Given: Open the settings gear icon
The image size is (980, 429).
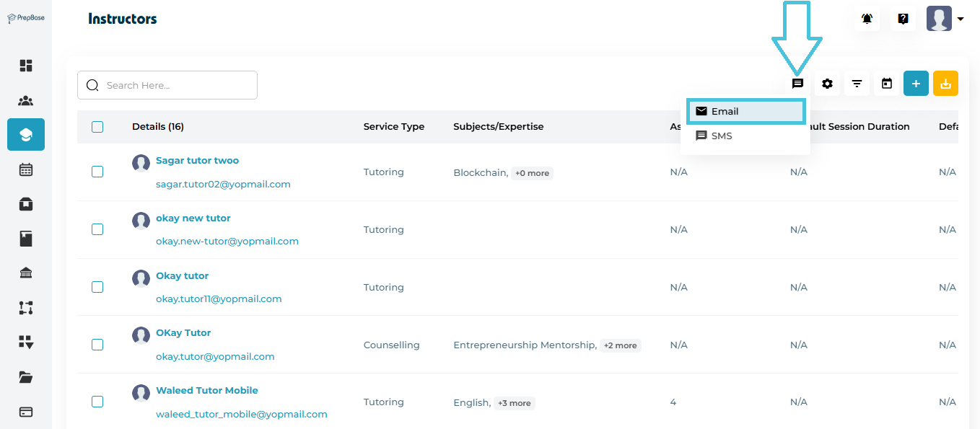Looking at the screenshot, I should click(x=827, y=84).
